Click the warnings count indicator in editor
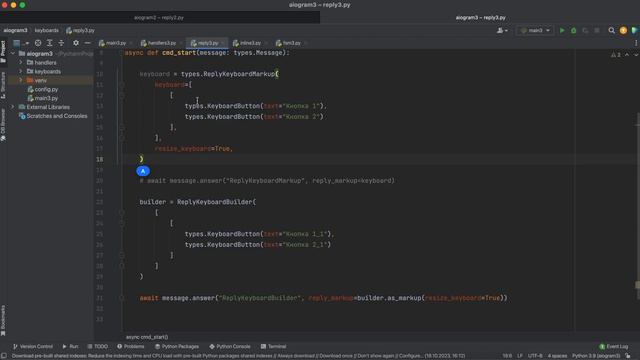The width and height of the screenshot is (640, 360). pos(616,54)
